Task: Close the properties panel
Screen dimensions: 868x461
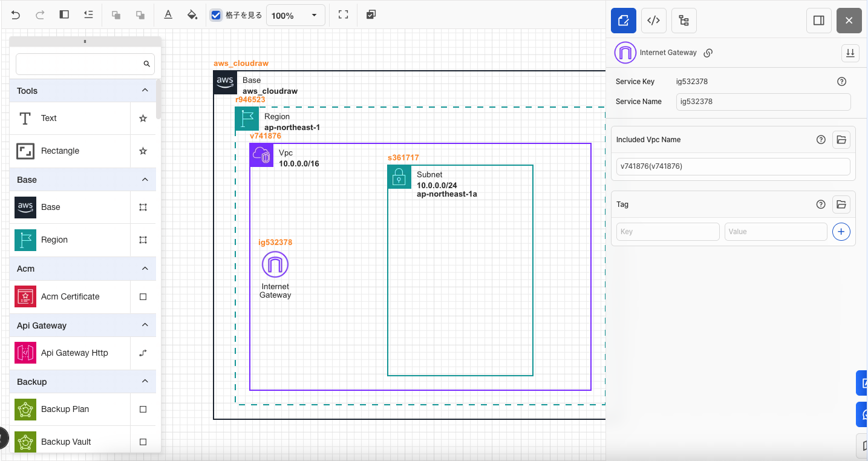Action: (849, 21)
